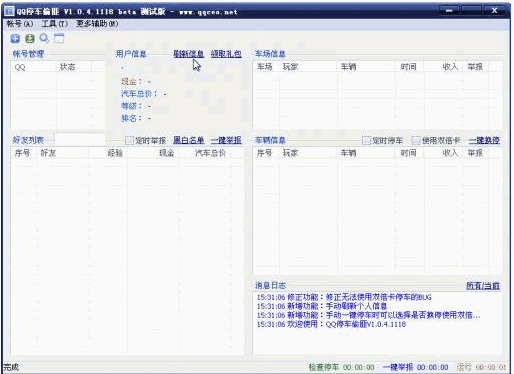Click the green download arrow toolbar icon
Image resolution: width=514 pixels, height=374 pixels.
30,39
